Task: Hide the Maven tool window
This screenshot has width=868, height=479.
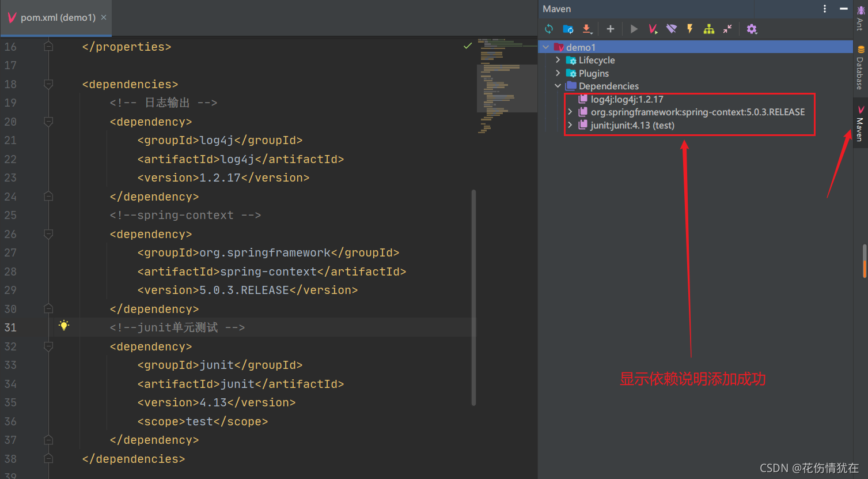Action: coord(843,9)
